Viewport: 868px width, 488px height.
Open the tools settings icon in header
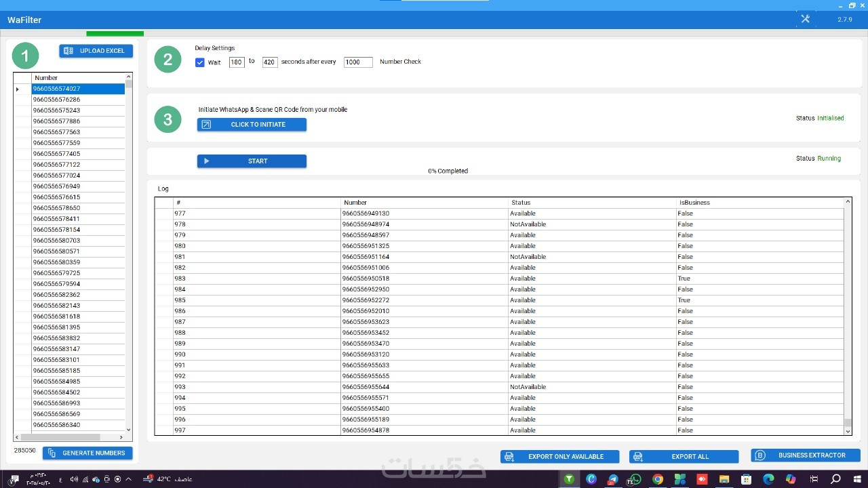tap(806, 19)
